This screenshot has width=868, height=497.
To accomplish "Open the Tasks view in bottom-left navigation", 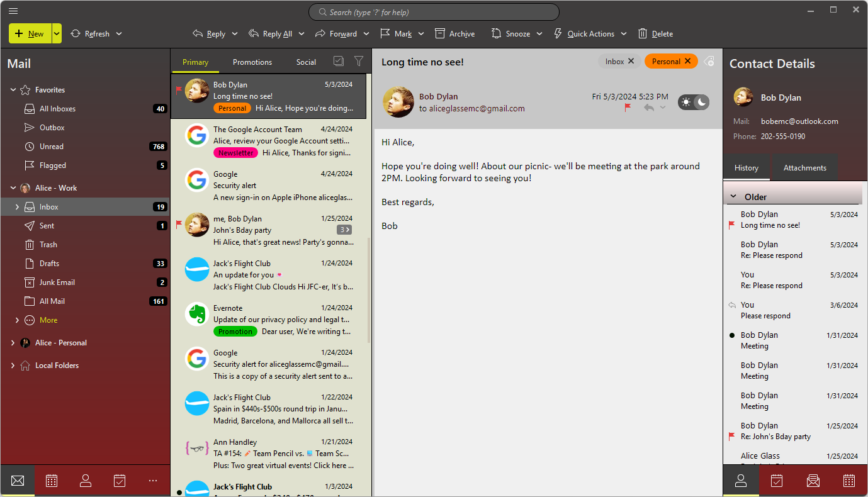I will [120, 481].
